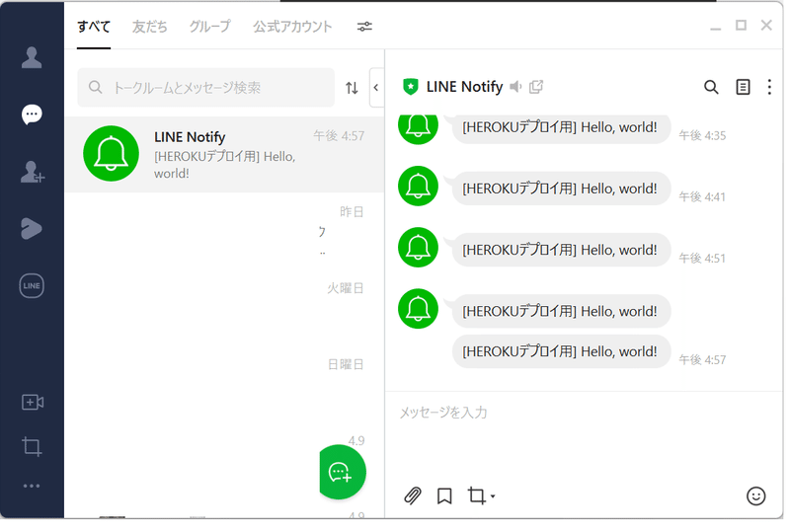Attach a file with the paperclip icon

(x=413, y=495)
